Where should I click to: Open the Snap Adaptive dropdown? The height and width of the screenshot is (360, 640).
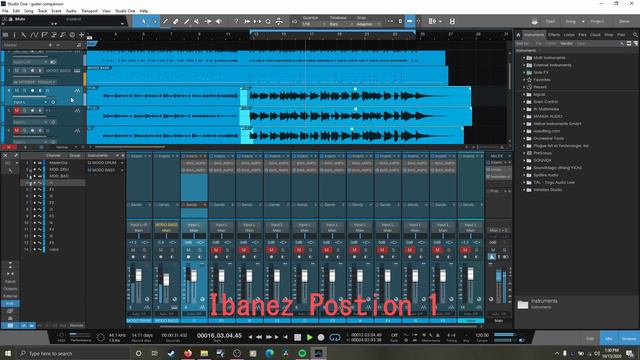(x=369, y=24)
